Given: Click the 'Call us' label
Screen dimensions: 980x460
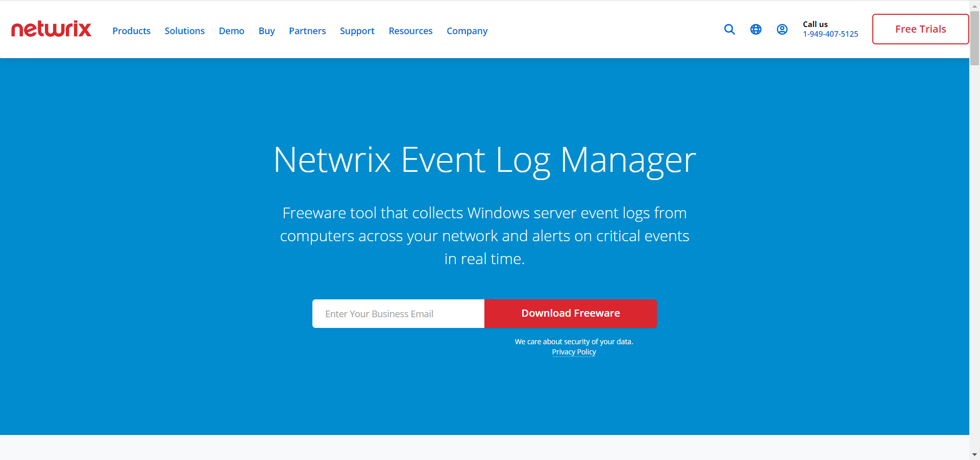Looking at the screenshot, I should click(815, 24).
